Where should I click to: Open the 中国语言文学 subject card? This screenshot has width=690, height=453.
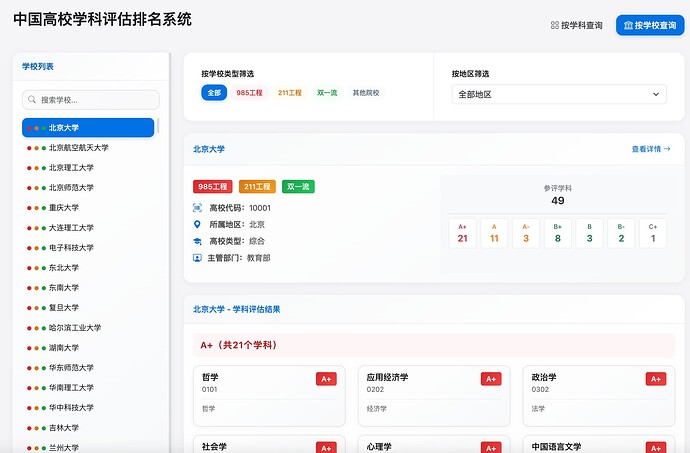(599, 444)
